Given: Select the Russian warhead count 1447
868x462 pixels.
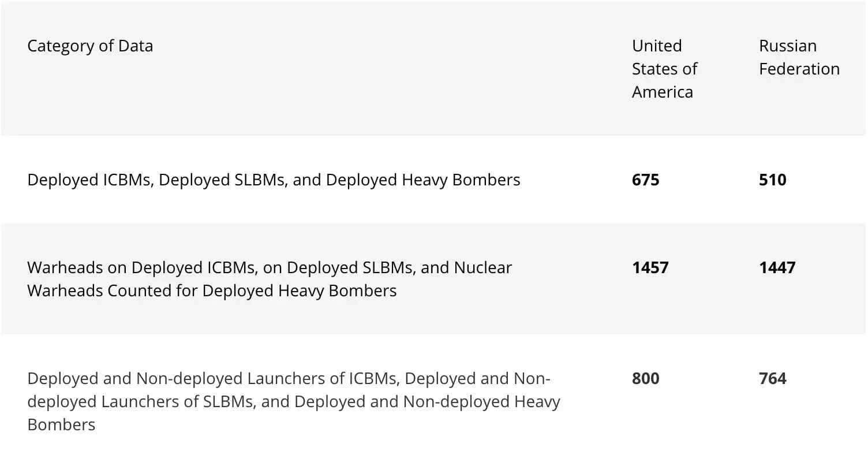Looking at the screenshot, I should 777,268.
